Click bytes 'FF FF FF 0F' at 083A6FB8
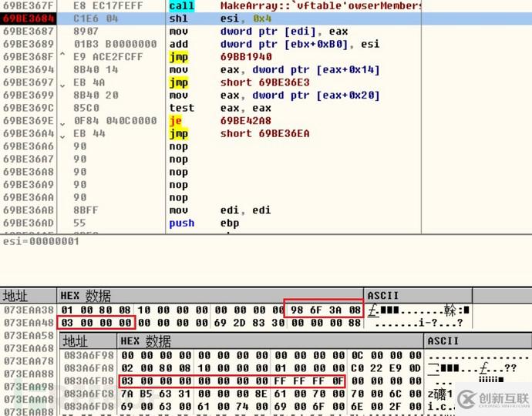 308,381
